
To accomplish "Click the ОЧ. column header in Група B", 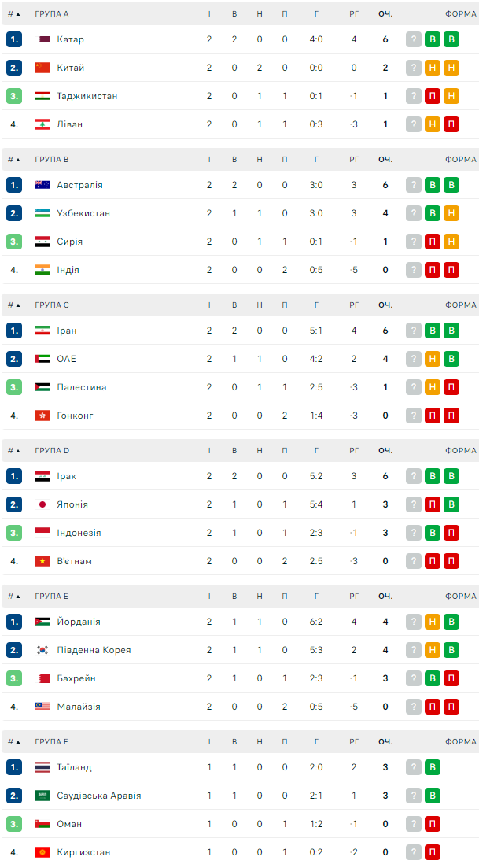I will coord(385,160).
